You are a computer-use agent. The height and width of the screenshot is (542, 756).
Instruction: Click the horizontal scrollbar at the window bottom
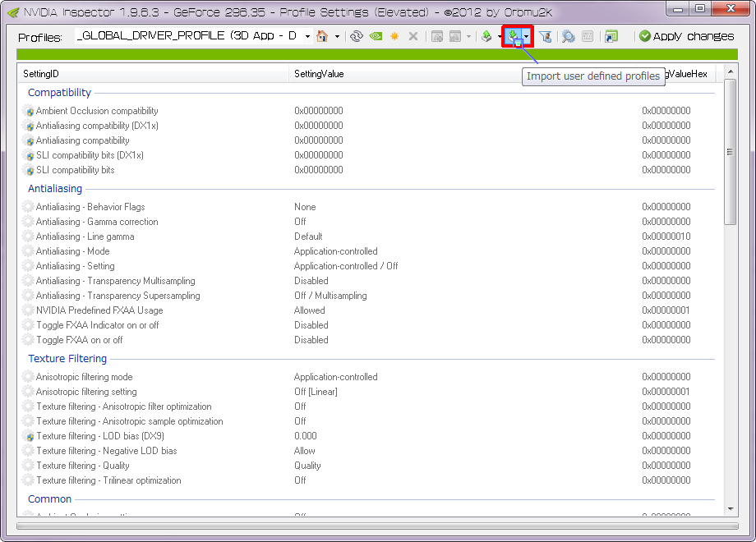coord(377,526)
